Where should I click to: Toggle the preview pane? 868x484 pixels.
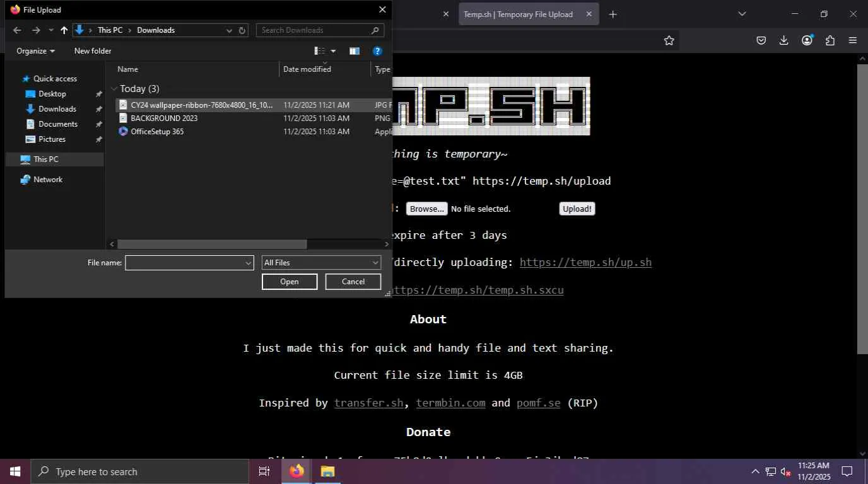click(355, 51)
